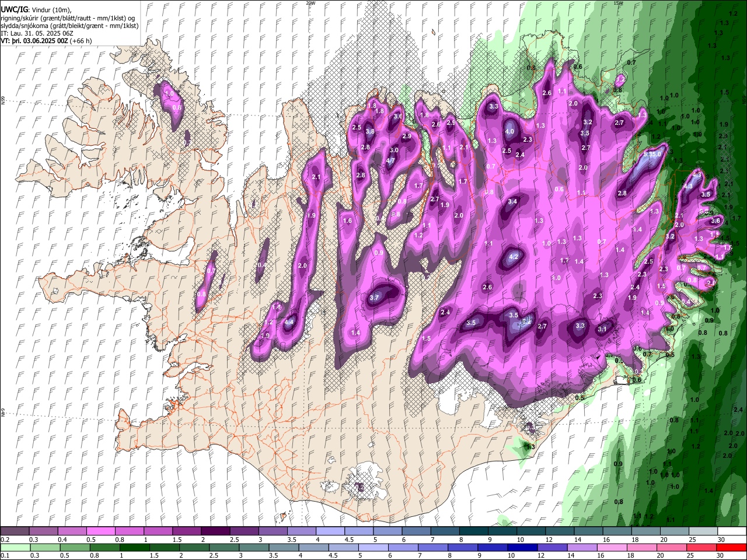Select the snow legend swatch between 3 and 3.5
Image resolution: width=747 pixels, height=560 pixels.
(x=272, y=531)
